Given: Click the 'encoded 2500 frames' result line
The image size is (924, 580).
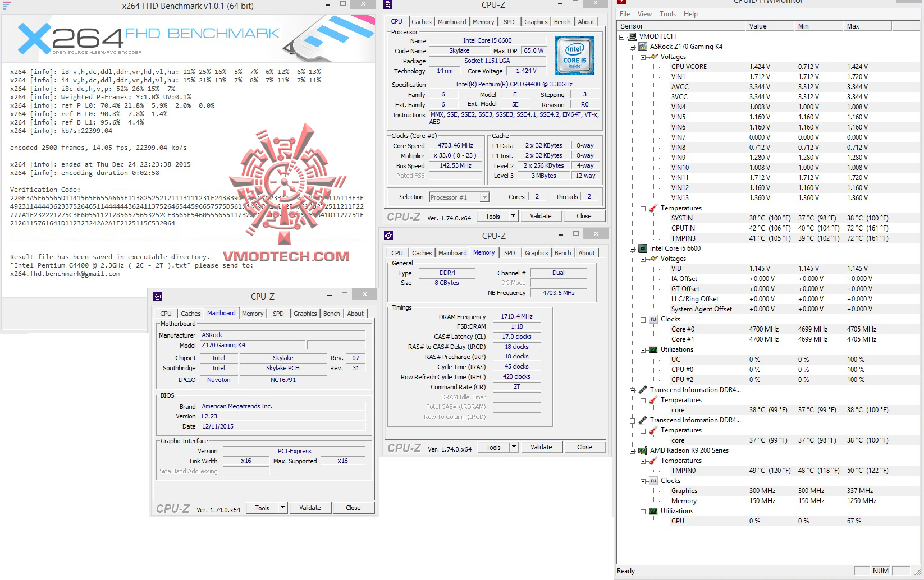Looking at the screenshot, I should [98, 148].
